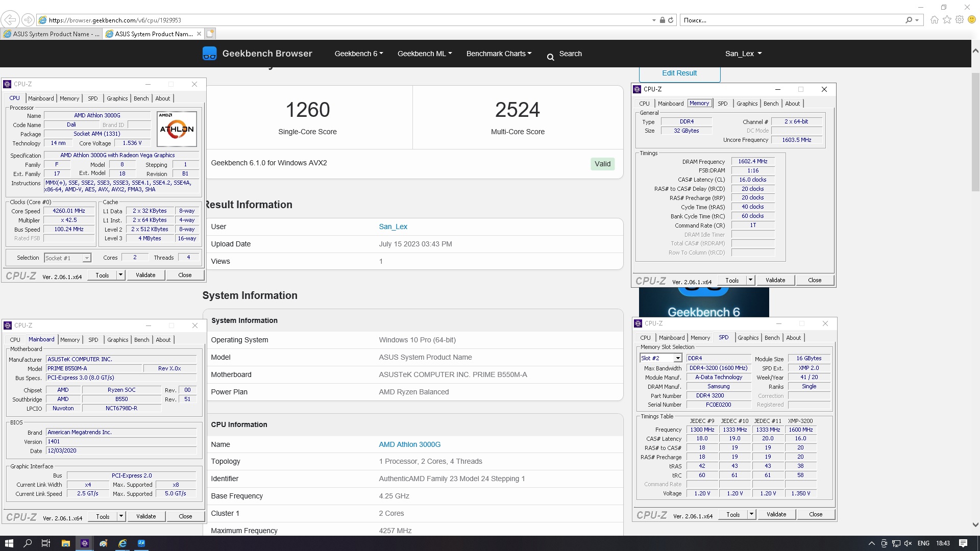
Task: Click the Valid status badge
Action: pyautogui.click(x=602, y=164)
